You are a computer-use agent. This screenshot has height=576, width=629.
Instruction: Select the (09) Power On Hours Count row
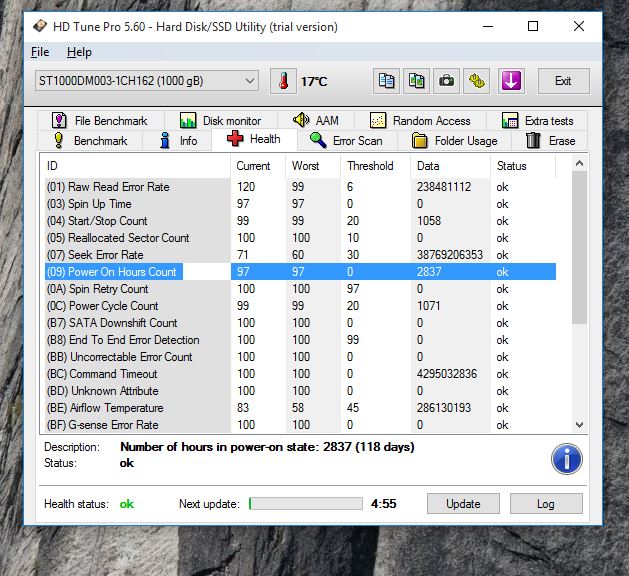pos(298,272)
